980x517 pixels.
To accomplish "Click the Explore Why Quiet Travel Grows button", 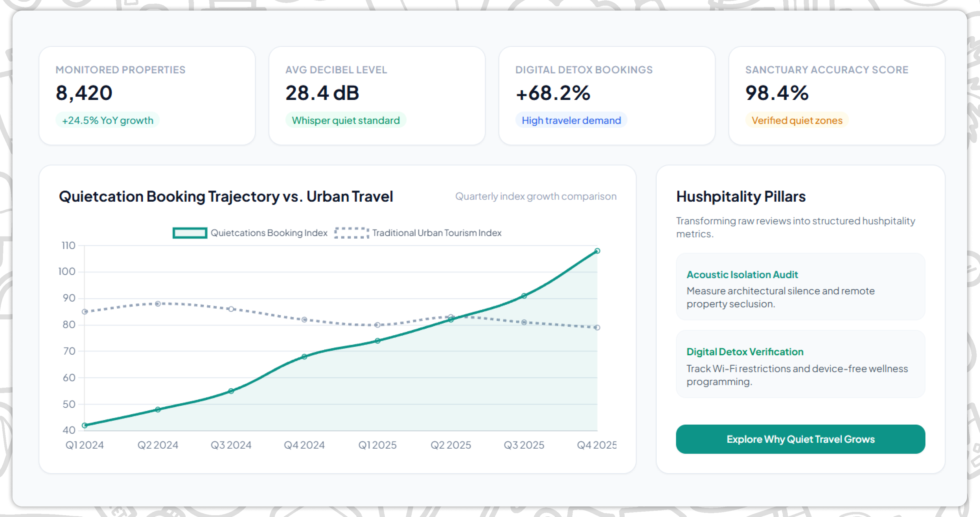I will [800, 439].
